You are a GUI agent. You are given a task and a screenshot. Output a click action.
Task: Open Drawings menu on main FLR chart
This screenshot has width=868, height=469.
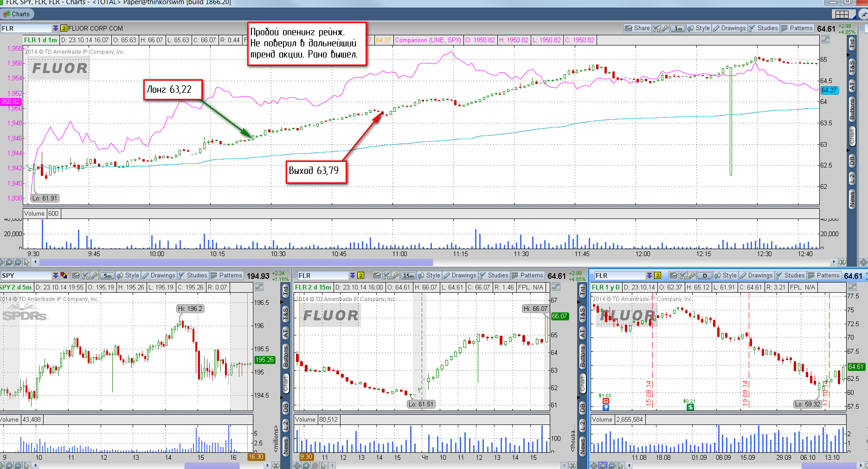point(729,28)
